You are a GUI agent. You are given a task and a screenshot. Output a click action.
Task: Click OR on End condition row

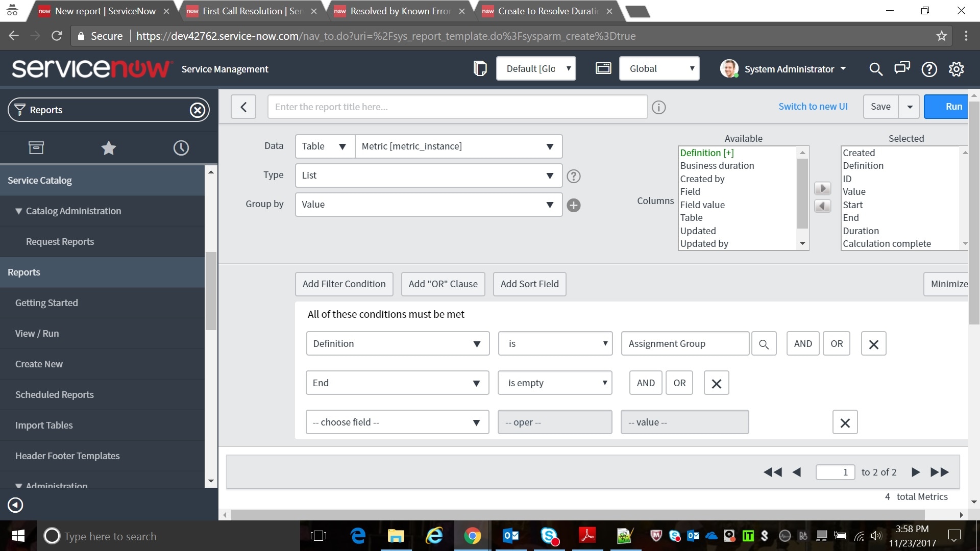[x=679, y=383]
